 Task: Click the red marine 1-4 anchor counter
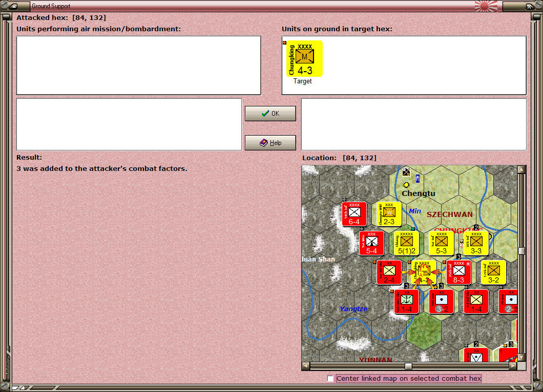click(x=407, y=302)
